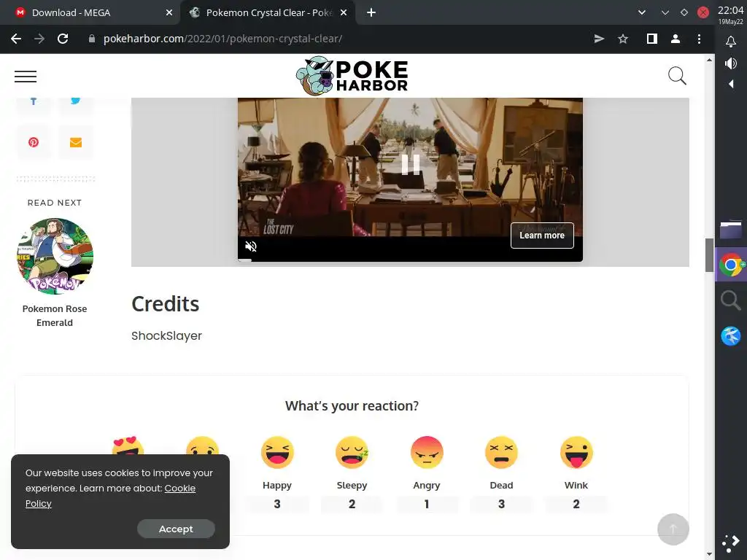Viewport: 747px width, 560px height.
Task: Collapse the side panel triangle arrow
Action: pyautogui.click(x=731, y=85)
